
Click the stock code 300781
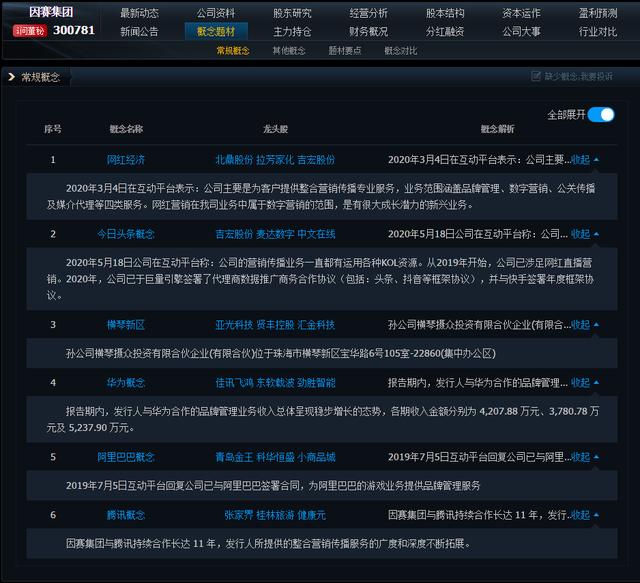click(x=74, y=30)
